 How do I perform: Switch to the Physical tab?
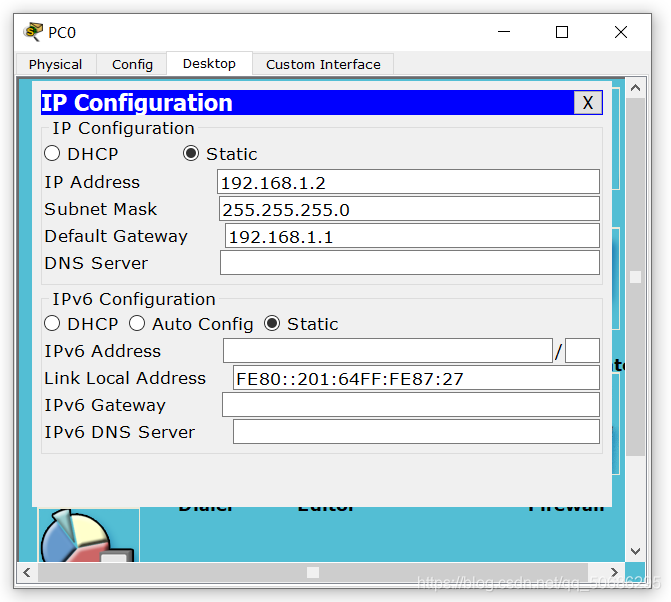click(56, 64)
